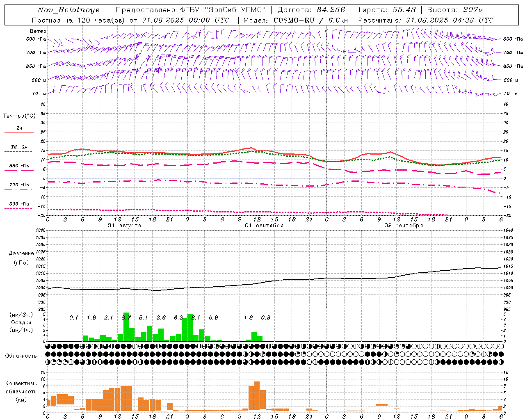Click the 02 сентября date label
This screenshot has width=525, height=420.
tap(404, 226)
